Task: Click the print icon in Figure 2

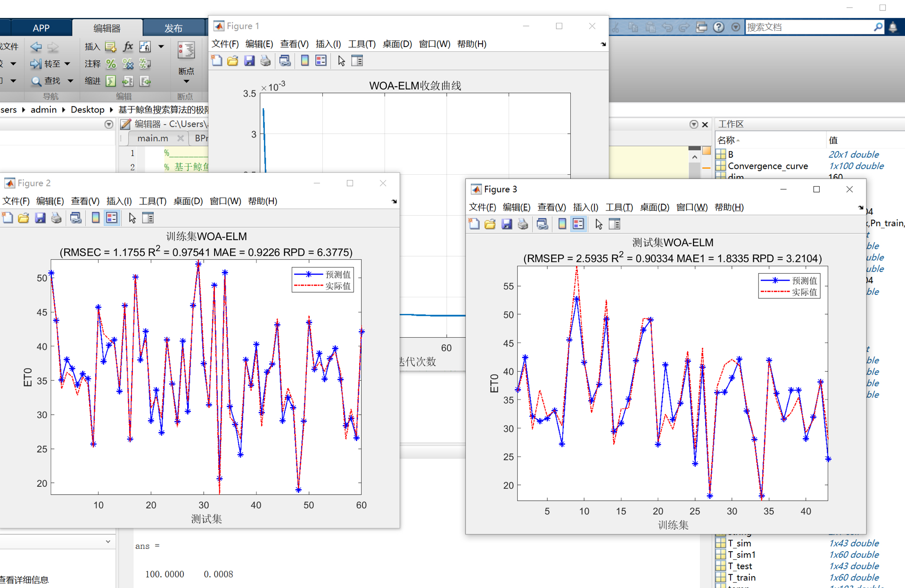Action: (x=57, y=218)
